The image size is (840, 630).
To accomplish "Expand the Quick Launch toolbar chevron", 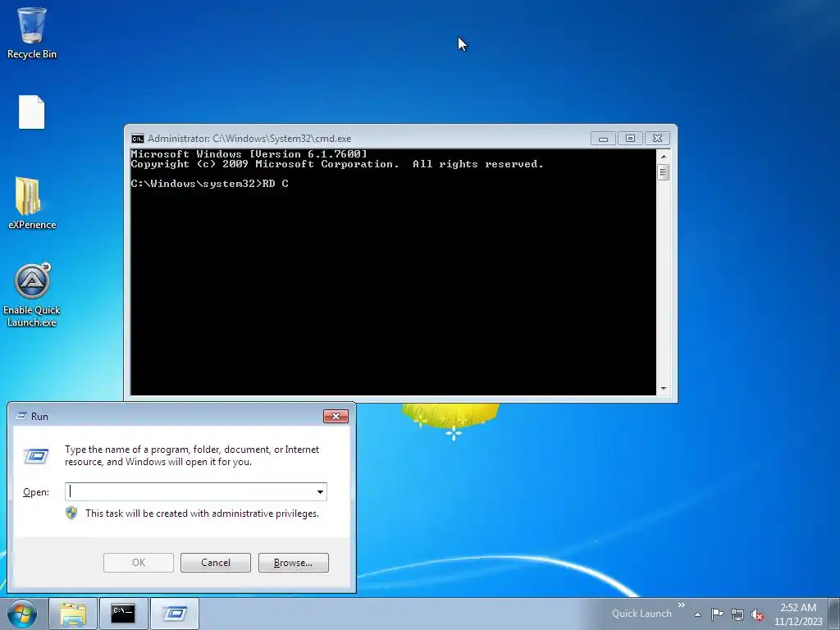I will pyautogui.click(x=682, y=605).
